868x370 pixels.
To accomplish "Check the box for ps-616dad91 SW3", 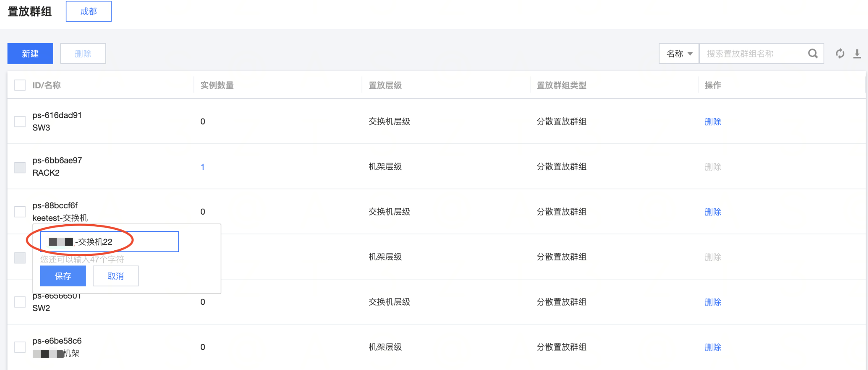I will 20,121.
